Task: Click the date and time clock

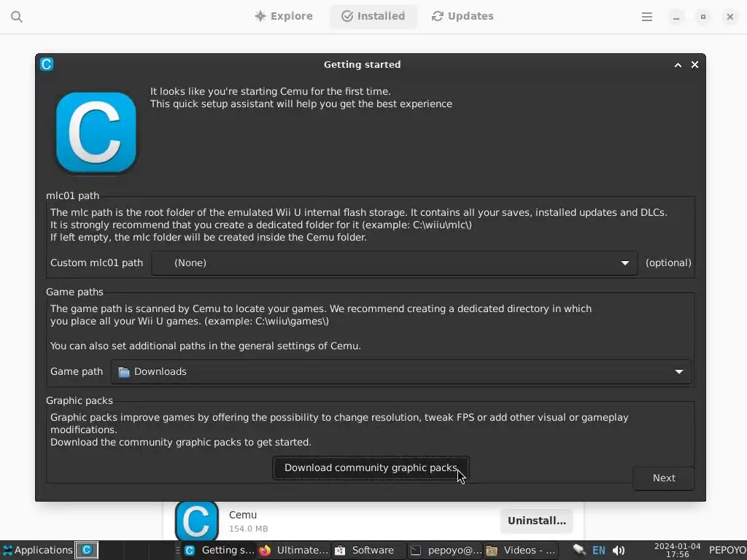Action: click(x=678, y=551)
